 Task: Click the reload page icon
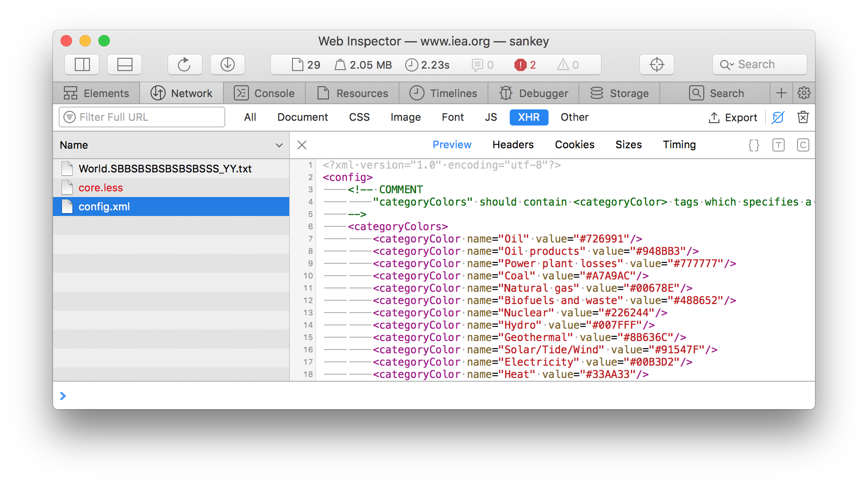[185, 64]
